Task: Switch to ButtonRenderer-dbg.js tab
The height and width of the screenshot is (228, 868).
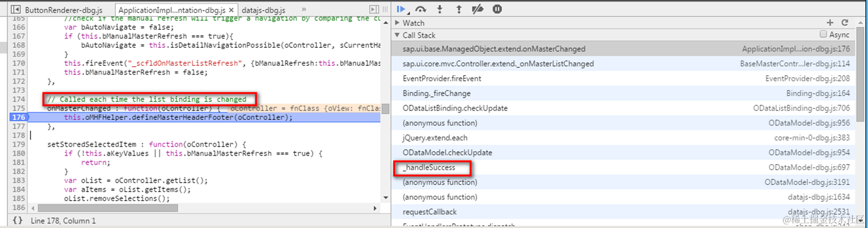Action: (x=63, y=10)
